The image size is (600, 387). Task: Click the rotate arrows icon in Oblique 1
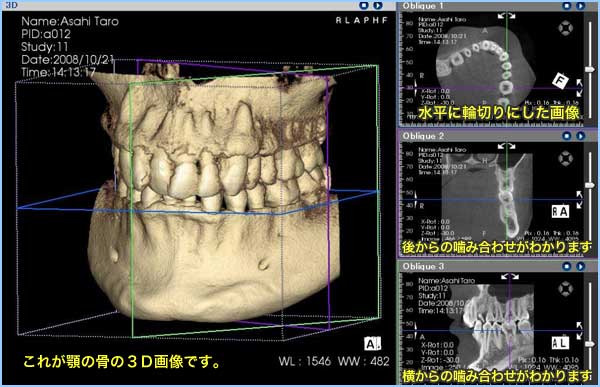(x=506, y=16)
